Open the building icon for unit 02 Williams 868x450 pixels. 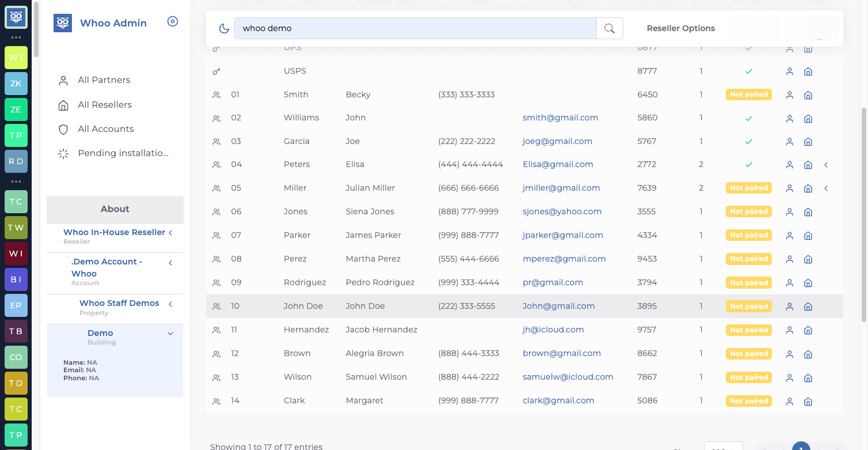pos(808,119)
